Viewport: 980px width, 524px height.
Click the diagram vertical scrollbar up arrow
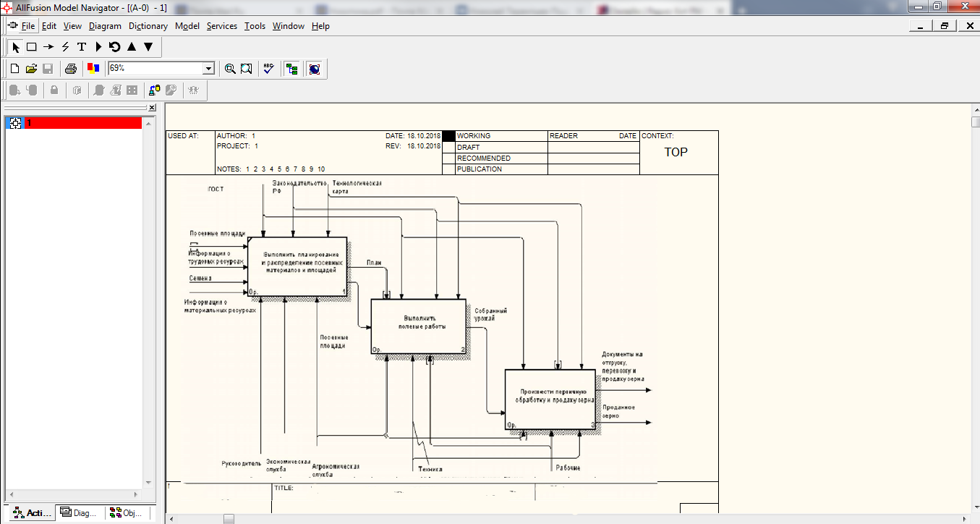pos(975,109)
